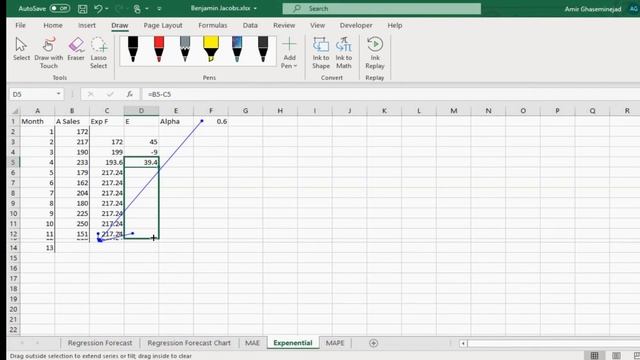Image resolution: width=640 pixels, height=360 pixels.
Task: Switch to the MAPE sheet tab
Action: (x=335, y=343)
